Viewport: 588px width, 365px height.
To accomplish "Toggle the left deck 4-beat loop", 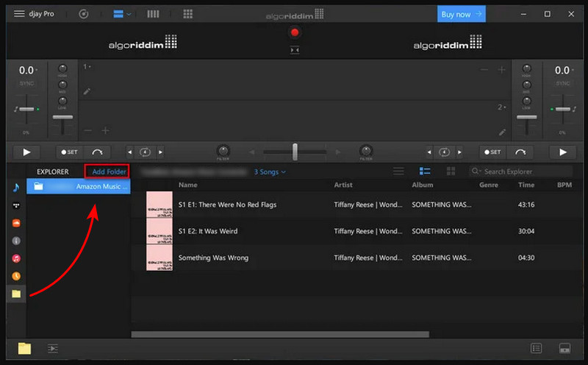I will coord(145,152).
